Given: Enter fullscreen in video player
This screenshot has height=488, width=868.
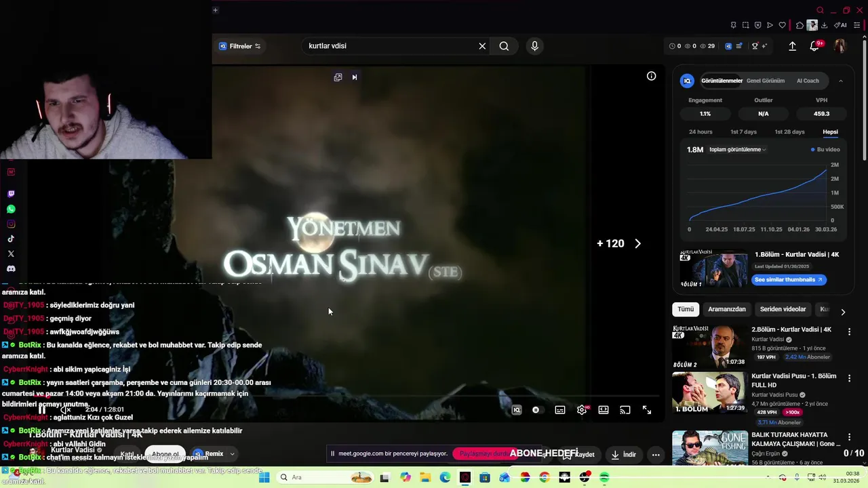Looking at the screenshot, I should click(x=647, y=410).
